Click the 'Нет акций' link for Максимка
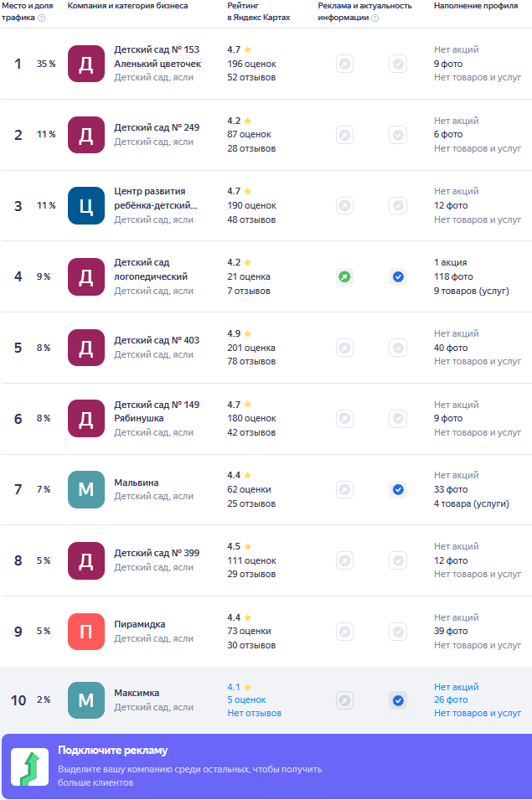Viewport: 532px width, 800px height. pos(456,687)
